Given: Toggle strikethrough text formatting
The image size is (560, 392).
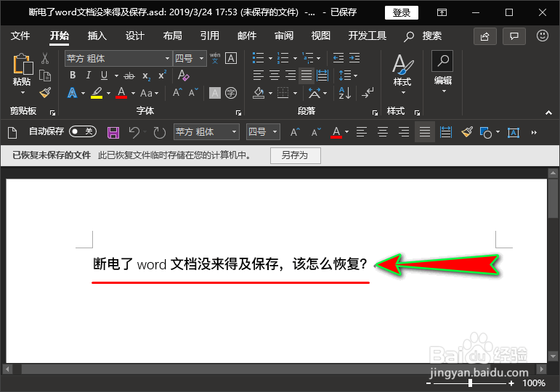Looking at the screenshot, I should tap(129, 75).
